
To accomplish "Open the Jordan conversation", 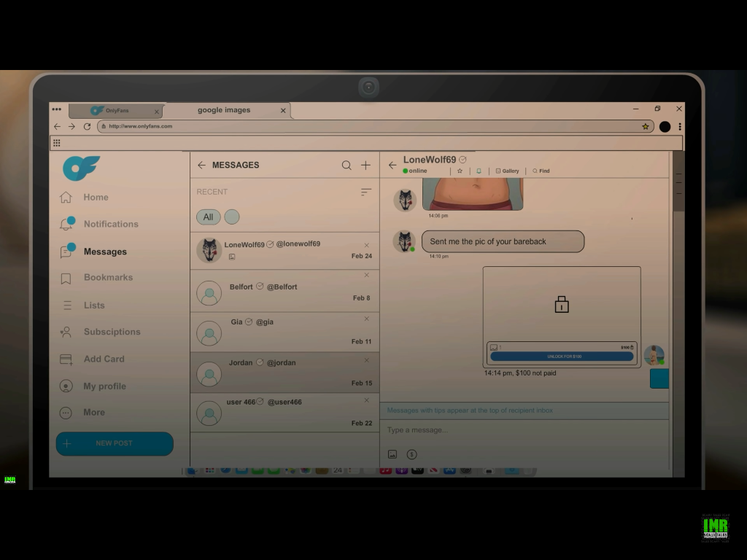I will pos(285,373).
